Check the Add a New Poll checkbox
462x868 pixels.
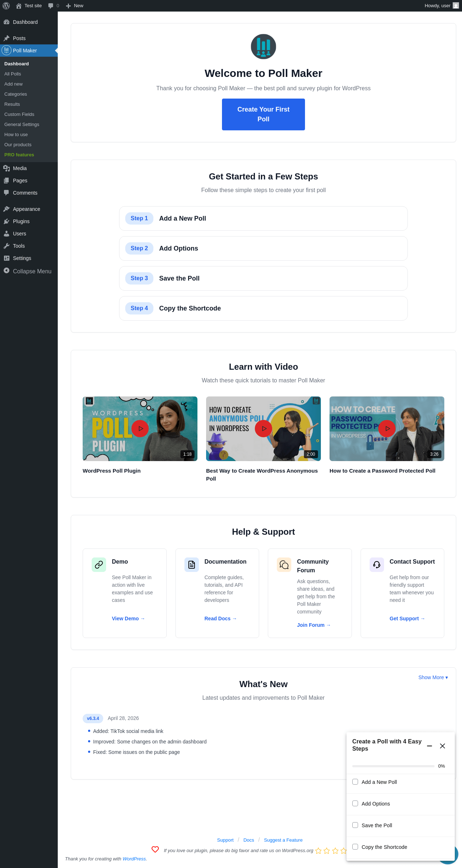click(355, 782)
